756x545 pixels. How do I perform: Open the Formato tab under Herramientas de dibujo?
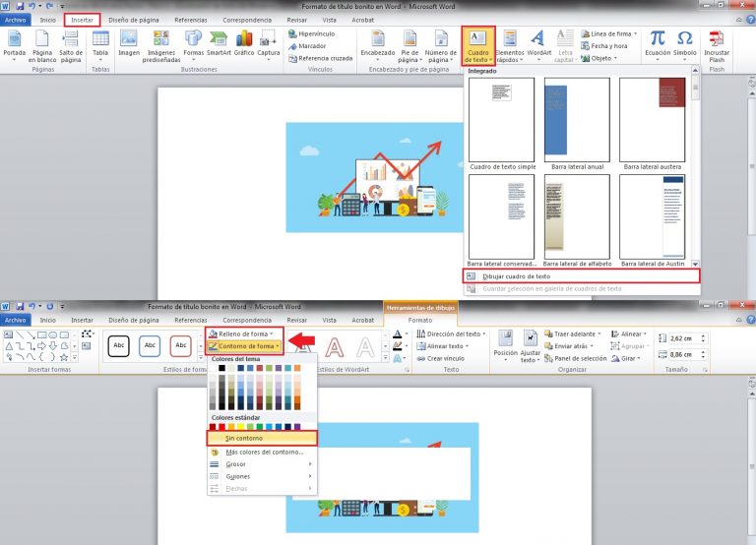[420, 320]
